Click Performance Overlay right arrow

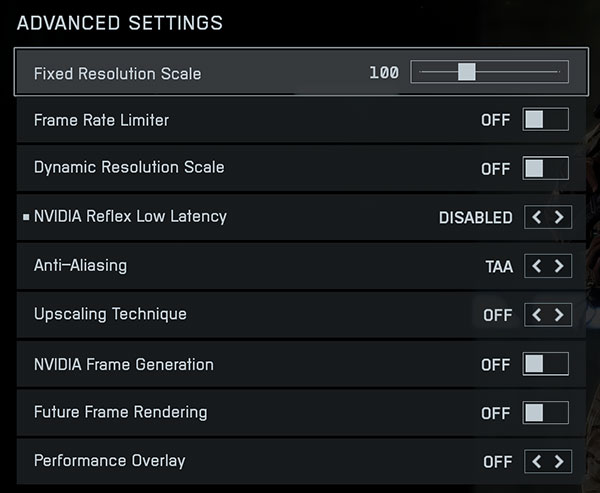click(559, 462)
